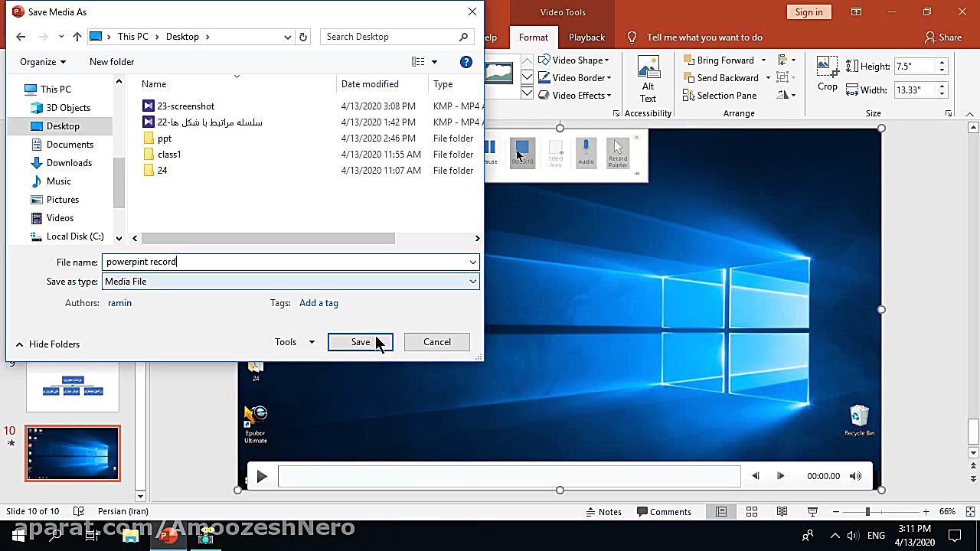Click the Cancel button
This screenshot has height=551, width=980.
coord(436,342)
